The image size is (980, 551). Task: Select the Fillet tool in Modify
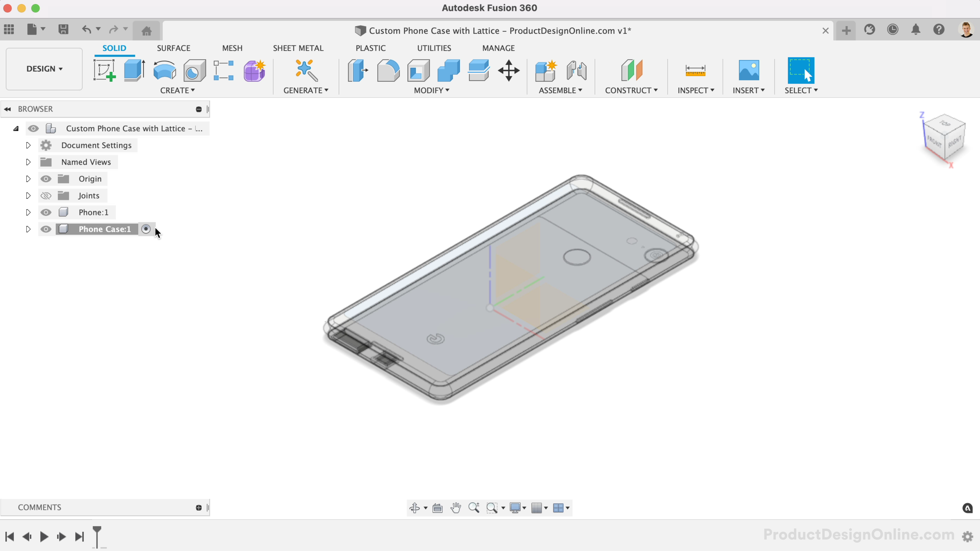(388, 71)
